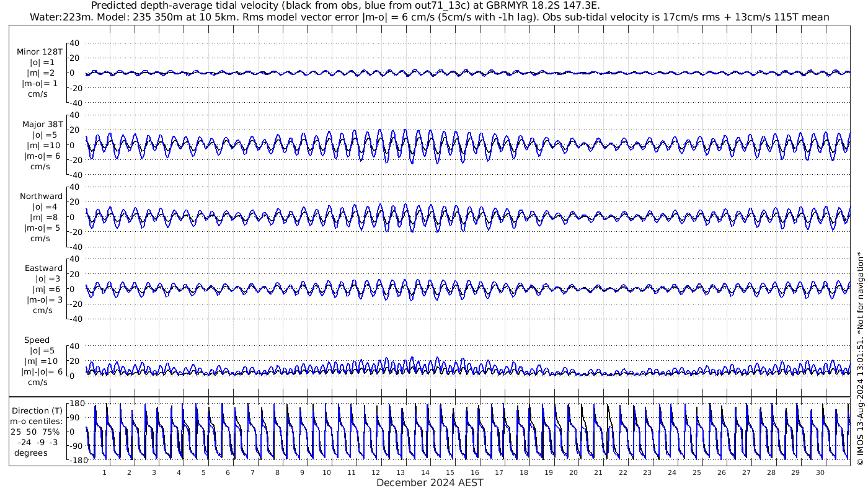Click the '-90' tick on Direction axis
868x496 pixels.
click(77, 446)
